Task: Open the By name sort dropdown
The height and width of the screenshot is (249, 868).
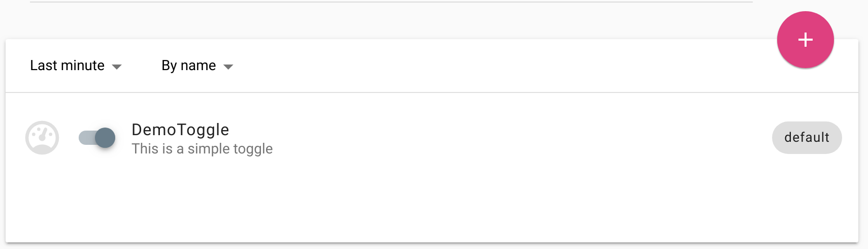Action: [197, 66]
